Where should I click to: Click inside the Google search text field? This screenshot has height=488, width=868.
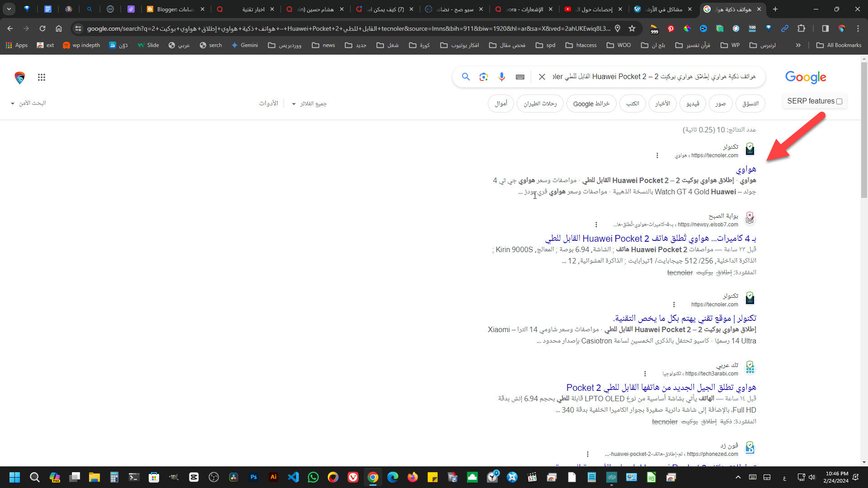656,77
